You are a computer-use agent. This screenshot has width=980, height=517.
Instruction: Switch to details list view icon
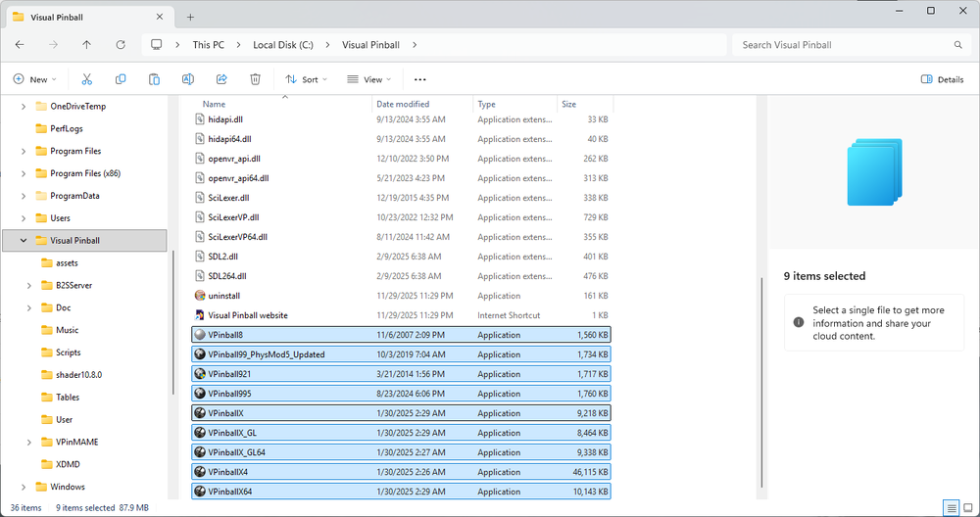952,507
